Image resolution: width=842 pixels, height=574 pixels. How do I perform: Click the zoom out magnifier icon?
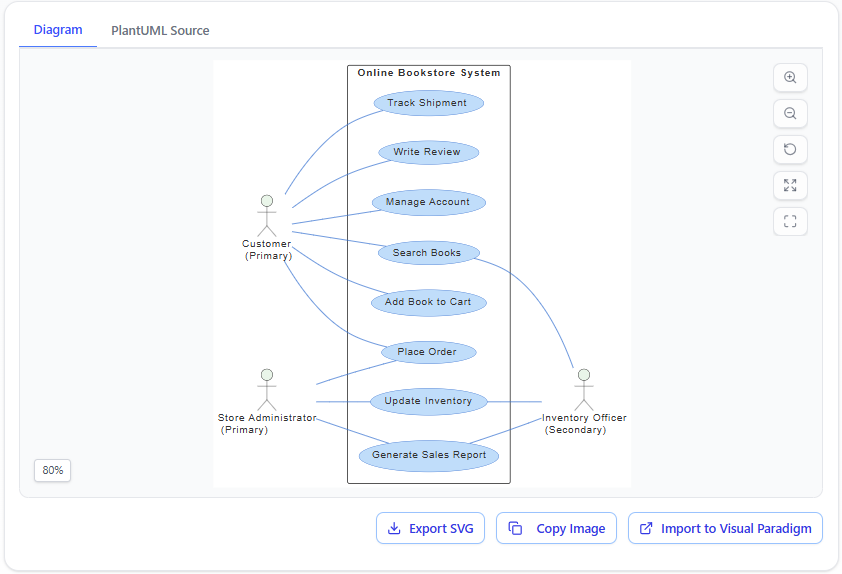pyautogui.click(x=790, y=114)
